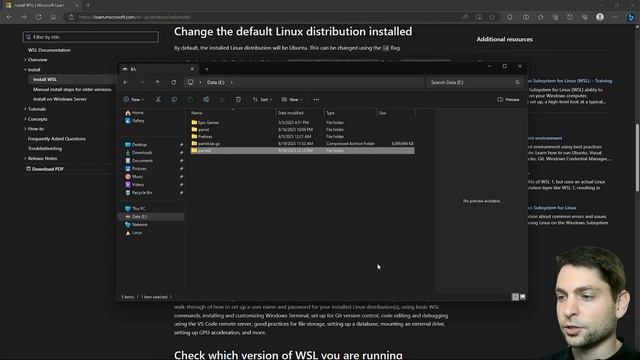Click the Rename icon in Explorer toolbar
The height and width of the screenshot is (360, 640).
[x=207, y=100]
